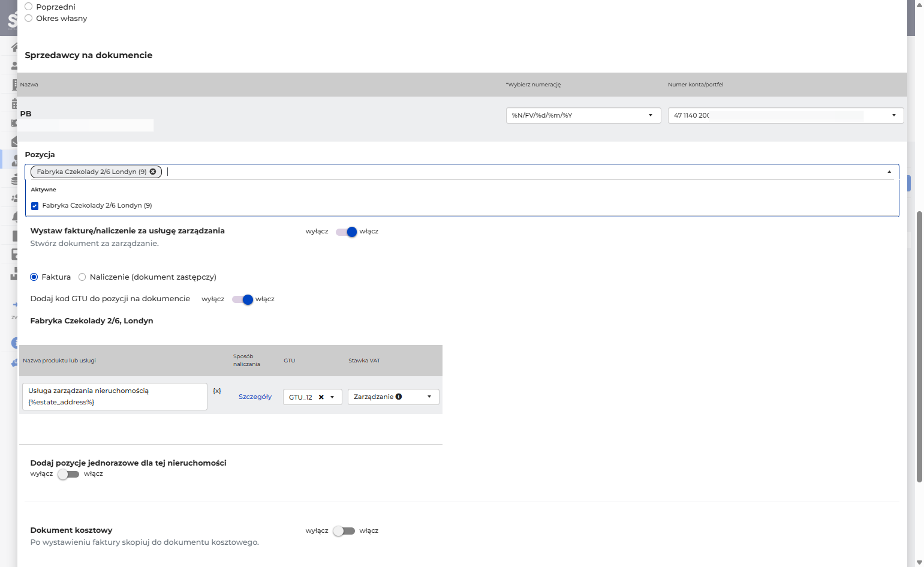Viewport: 924px width, 567px height.
Task: Click the Sposób naliczania column header
Action: coord(246,360)
